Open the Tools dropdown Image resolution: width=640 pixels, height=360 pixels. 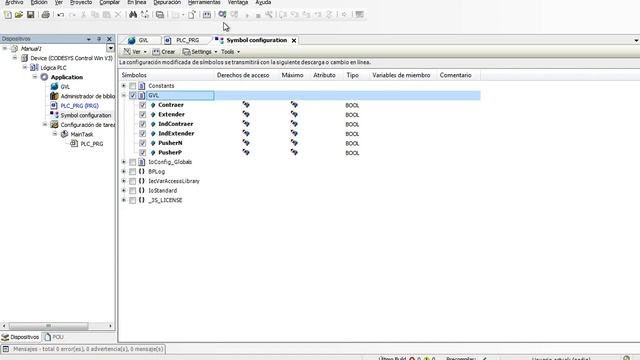231,52
